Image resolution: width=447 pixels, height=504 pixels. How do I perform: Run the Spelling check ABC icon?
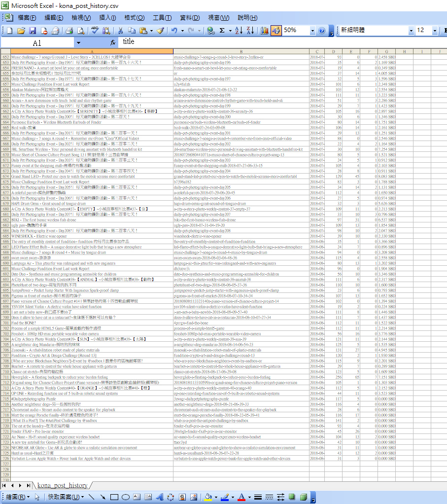[x=95, y=31]
